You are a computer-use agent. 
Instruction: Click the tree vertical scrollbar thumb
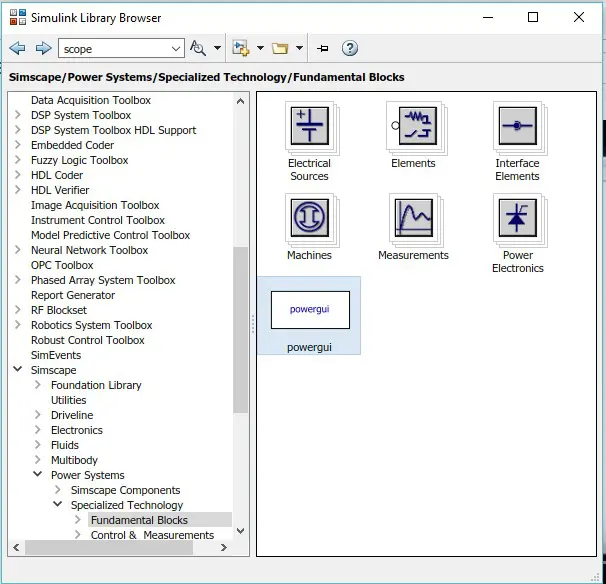[x=240, y=330]
